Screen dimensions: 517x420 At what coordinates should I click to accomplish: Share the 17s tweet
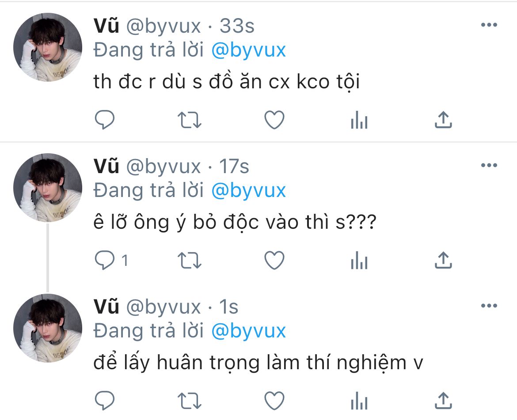pos(443,260)
